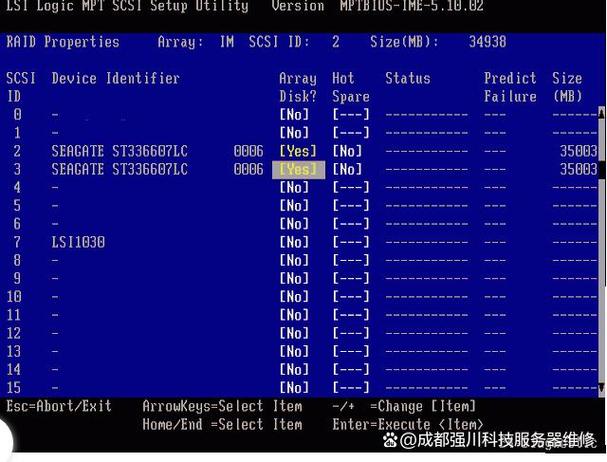
Task: Toggle Array Disk for SCSI ID 12
Action: click(295, 333)
